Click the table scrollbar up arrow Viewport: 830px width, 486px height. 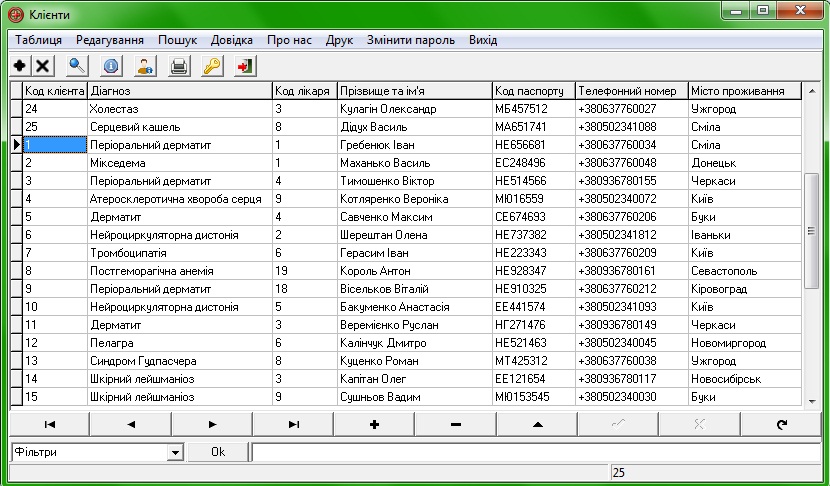(x=812, y=92)
